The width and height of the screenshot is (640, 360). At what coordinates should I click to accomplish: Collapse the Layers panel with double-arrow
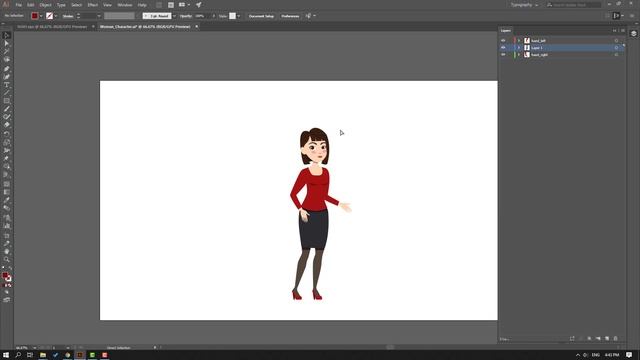click(x=614, y=31)
